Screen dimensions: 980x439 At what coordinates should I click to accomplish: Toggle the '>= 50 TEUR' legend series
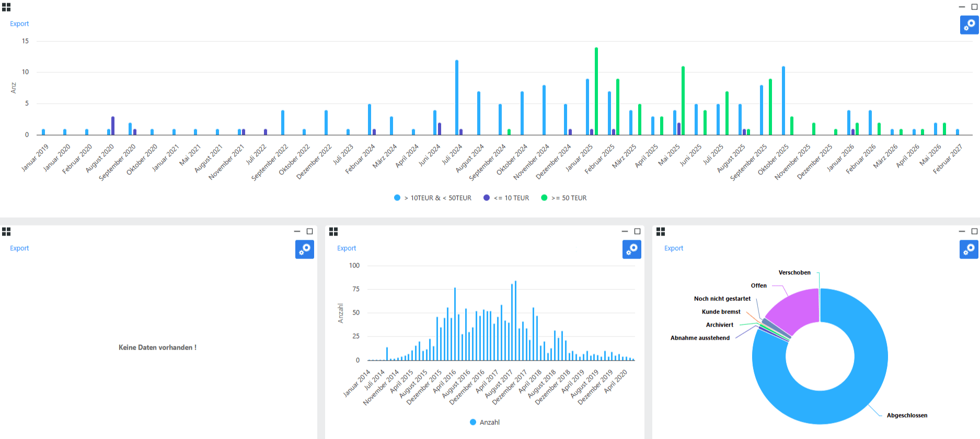pyautogui.click(x=564, y=198)
